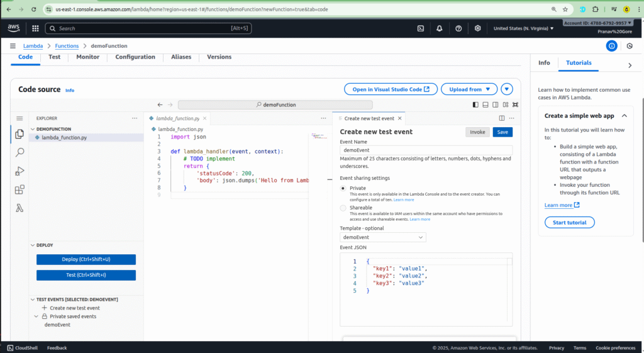Click the Invoke button
This screenshot has height=353, width=644.
tap(477, 132)
